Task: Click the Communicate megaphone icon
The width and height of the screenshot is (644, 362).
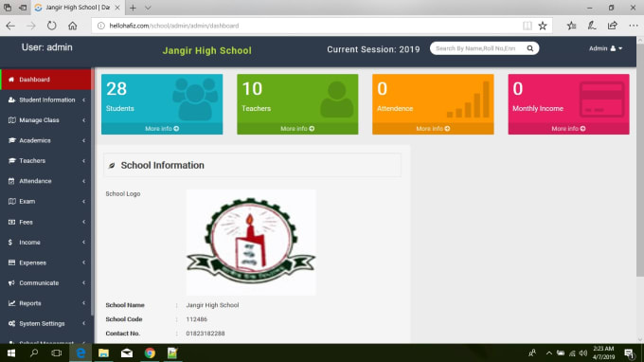Action: tap(11, 282)
